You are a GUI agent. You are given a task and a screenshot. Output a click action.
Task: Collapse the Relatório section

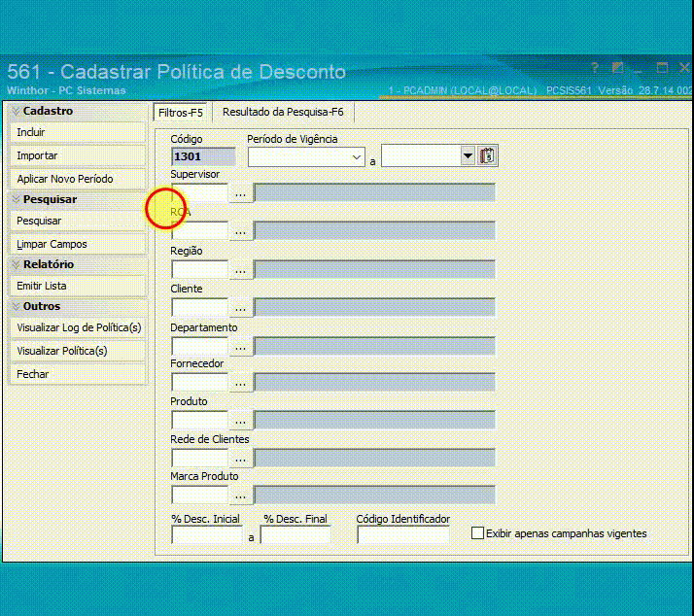[x=16, y=264]
